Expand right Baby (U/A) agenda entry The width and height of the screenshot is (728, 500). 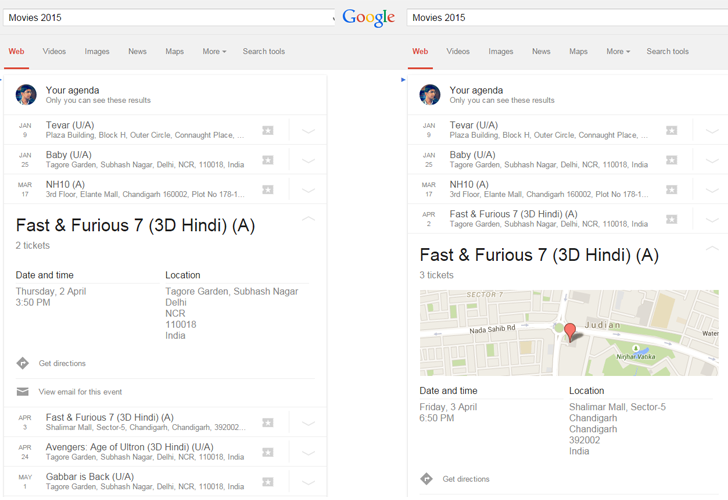tap(712, 161)
